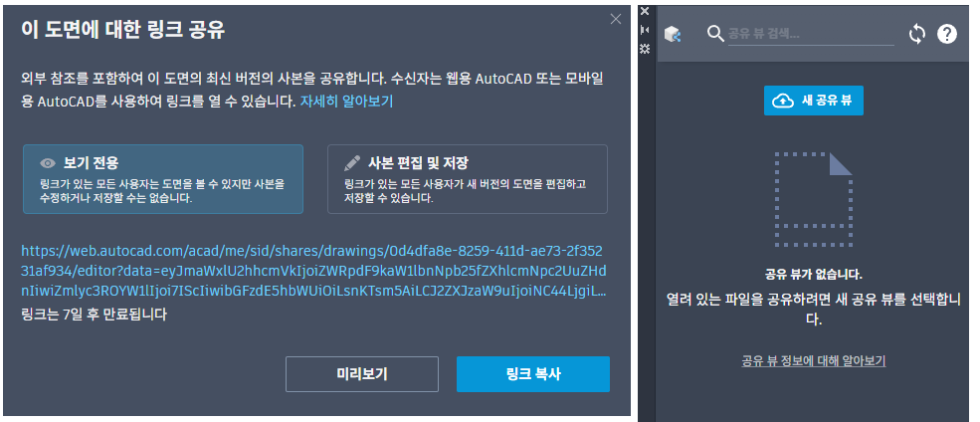The image size is (980, 422).
Task: Click the pencil icon on 사본 편집 및 저장
Action: (x=352, y=162)
